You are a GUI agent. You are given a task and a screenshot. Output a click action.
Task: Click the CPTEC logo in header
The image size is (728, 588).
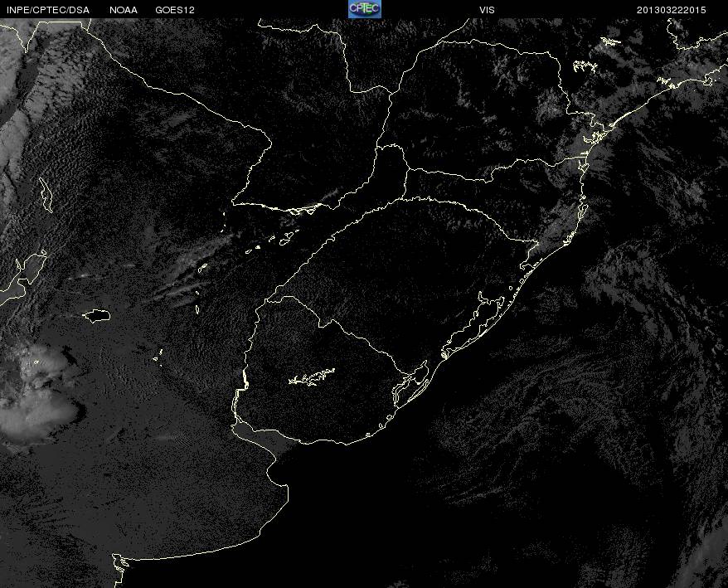coord(365,9)
